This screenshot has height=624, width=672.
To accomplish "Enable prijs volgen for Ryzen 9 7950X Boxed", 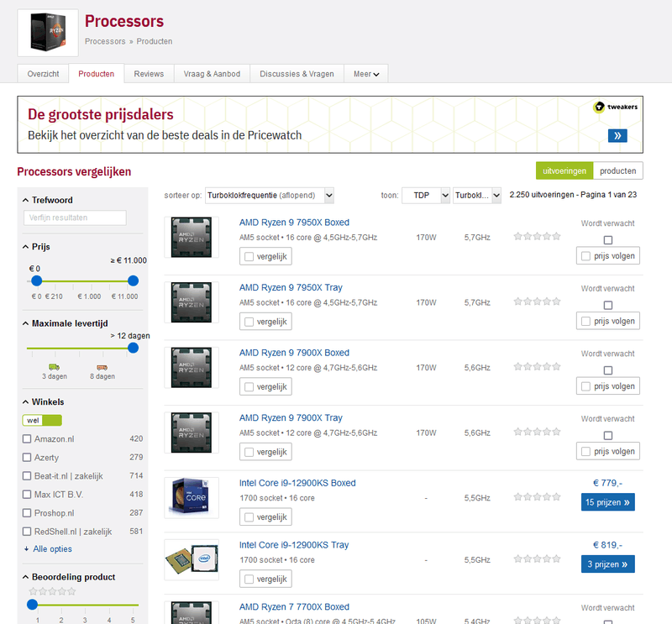I will 607,256.
